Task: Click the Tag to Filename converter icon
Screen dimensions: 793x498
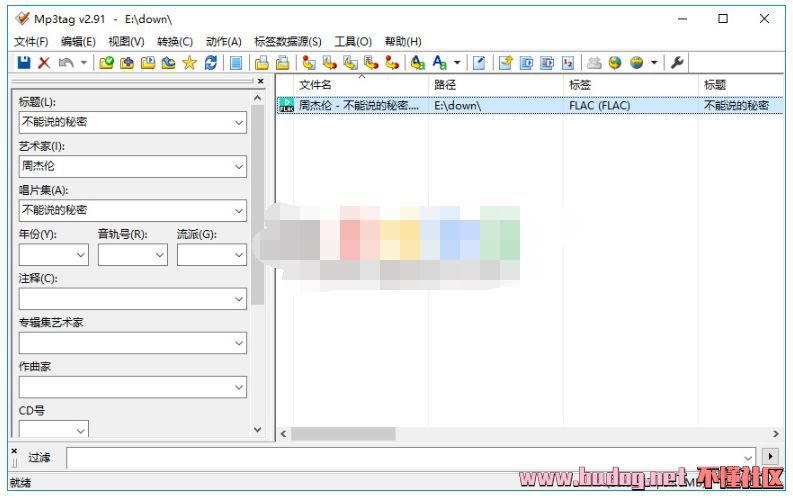Action: pos(309,63)
